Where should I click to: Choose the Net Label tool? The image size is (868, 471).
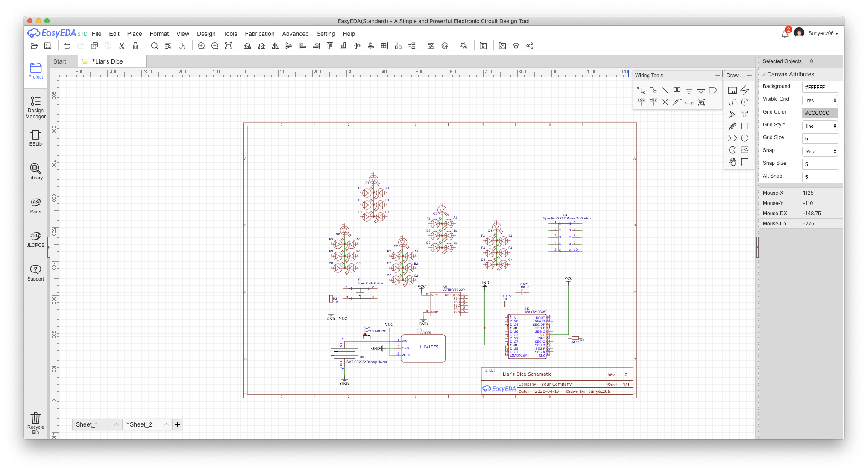point(677,90)
